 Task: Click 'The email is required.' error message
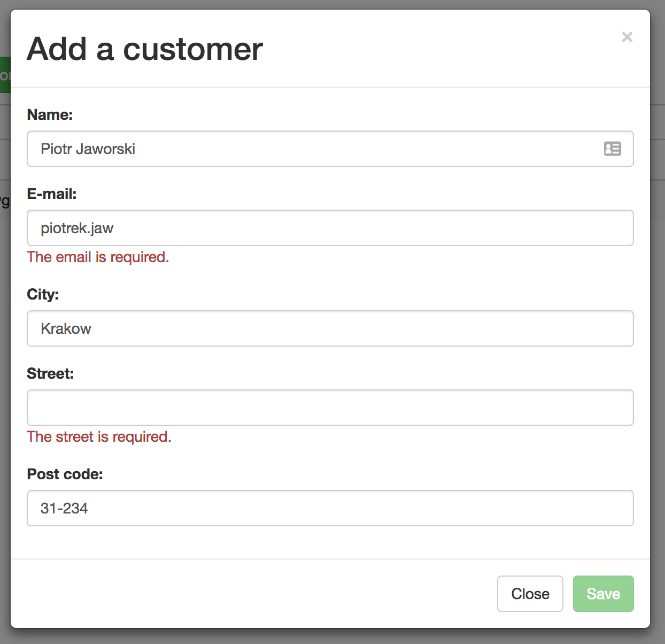(98, 257)
